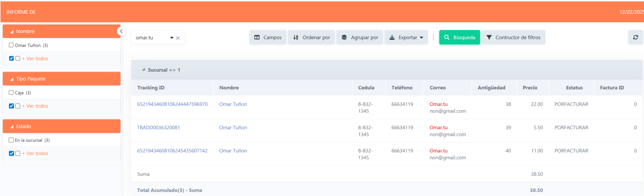Open the Ordenar por sort option

[x=311, y=37]
